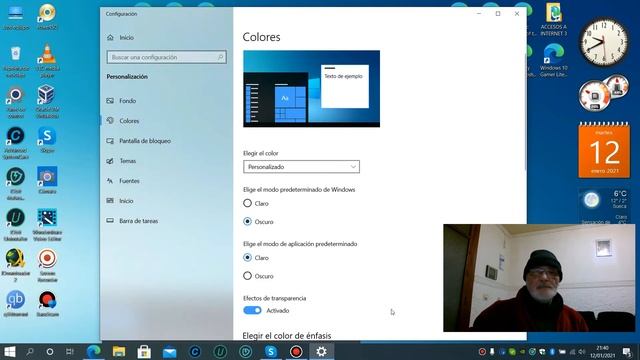Select Claro for default app mode
Viewport: 640px width, 360px height.
pyautogui.click(x=247, y=258)
